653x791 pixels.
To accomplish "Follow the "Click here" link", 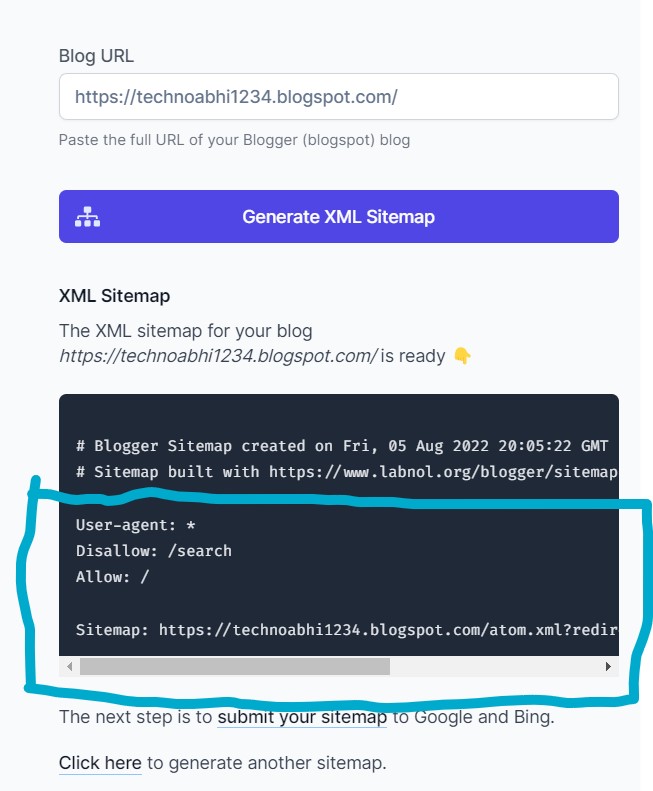I will pos(100,763).
